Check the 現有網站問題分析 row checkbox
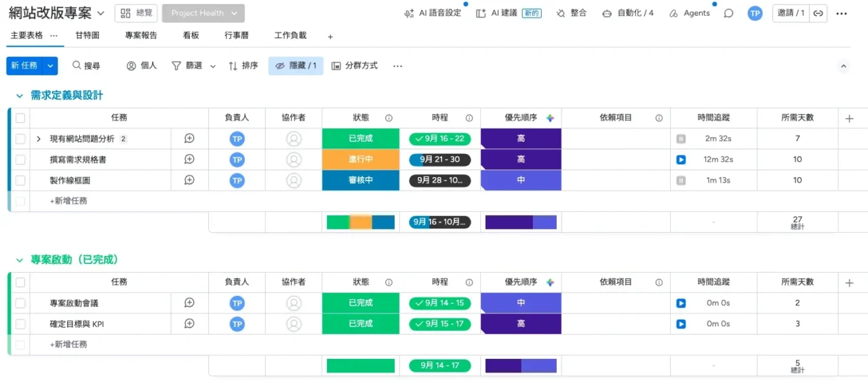Screen dimensions: 868x382 tap(20, 139)
